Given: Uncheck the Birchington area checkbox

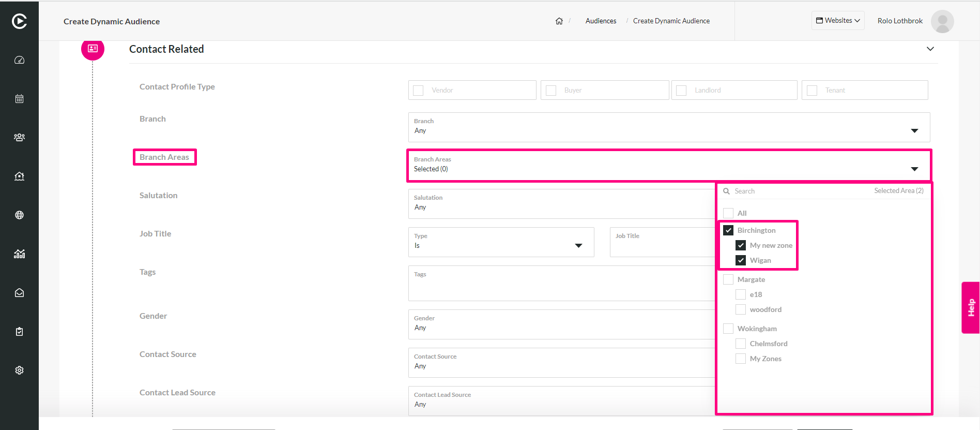Looking at the screenshot, I should click(x=728, y=230).
